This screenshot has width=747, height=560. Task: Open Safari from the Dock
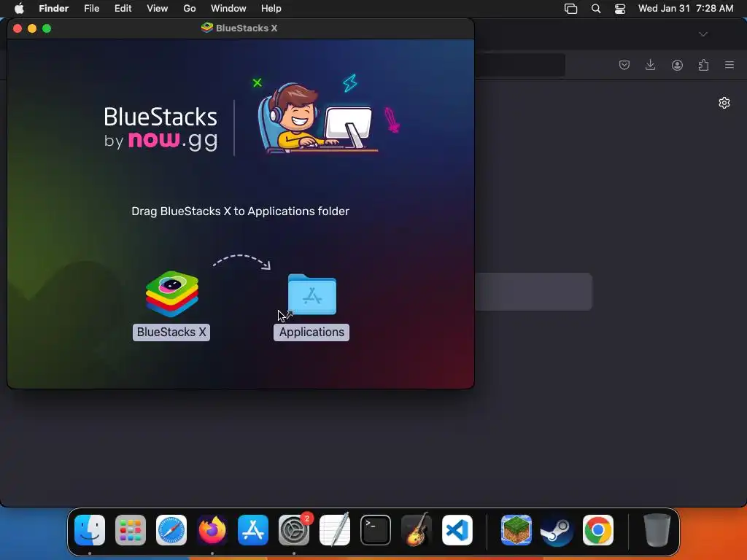click(x=171, y=530)
